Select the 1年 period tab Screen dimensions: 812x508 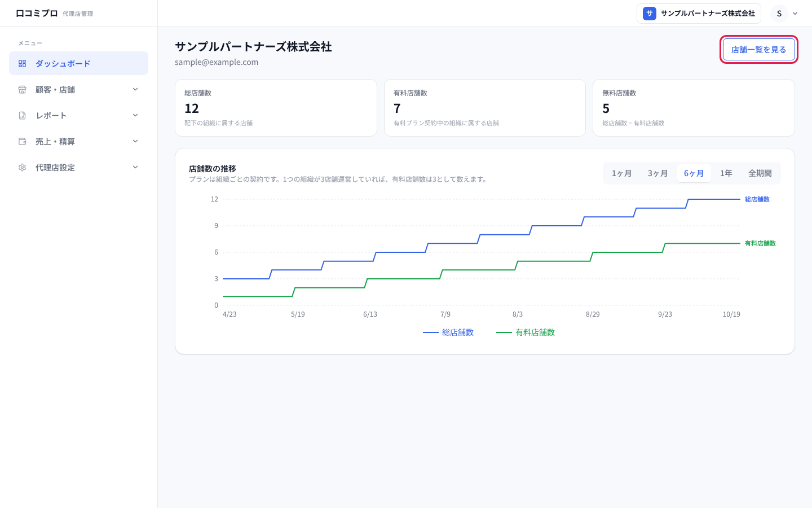coord(726,173)
